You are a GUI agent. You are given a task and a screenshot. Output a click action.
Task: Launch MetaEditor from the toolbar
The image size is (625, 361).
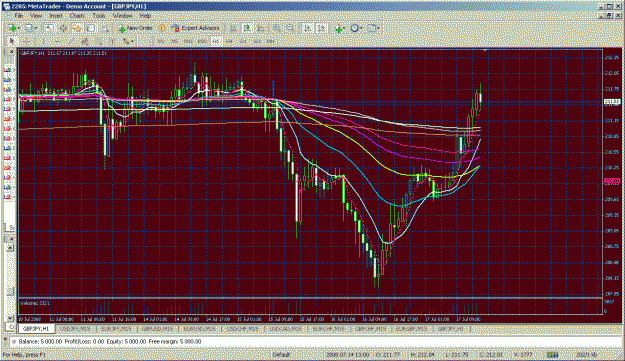click(161, 28)
